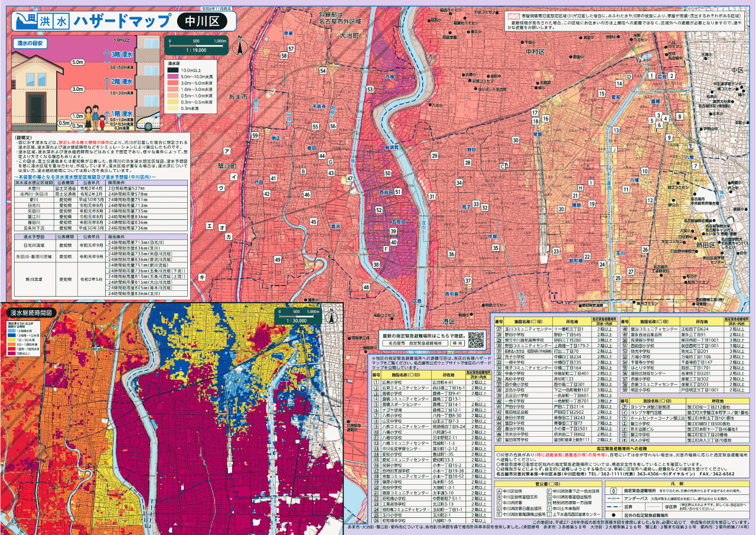Image resolution: width=756 pixels, height=535 pixels.
Task: Click the black 10.0m以上 legend swatch
Action: (x=172, y=70)
